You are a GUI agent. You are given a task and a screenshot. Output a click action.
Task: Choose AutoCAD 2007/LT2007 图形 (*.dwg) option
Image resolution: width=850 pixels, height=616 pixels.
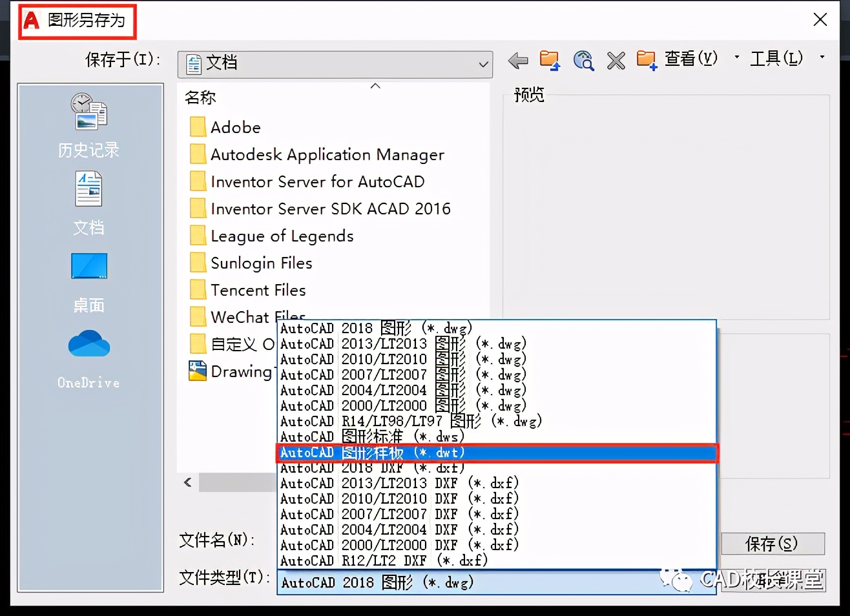(496, 375)
